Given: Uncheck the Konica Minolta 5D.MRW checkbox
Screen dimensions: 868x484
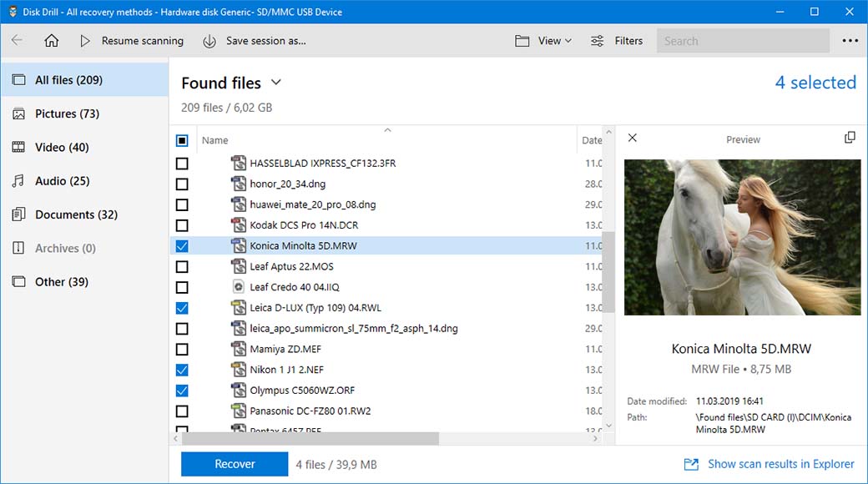Looking at the screenshot, I should coord(182,246).
